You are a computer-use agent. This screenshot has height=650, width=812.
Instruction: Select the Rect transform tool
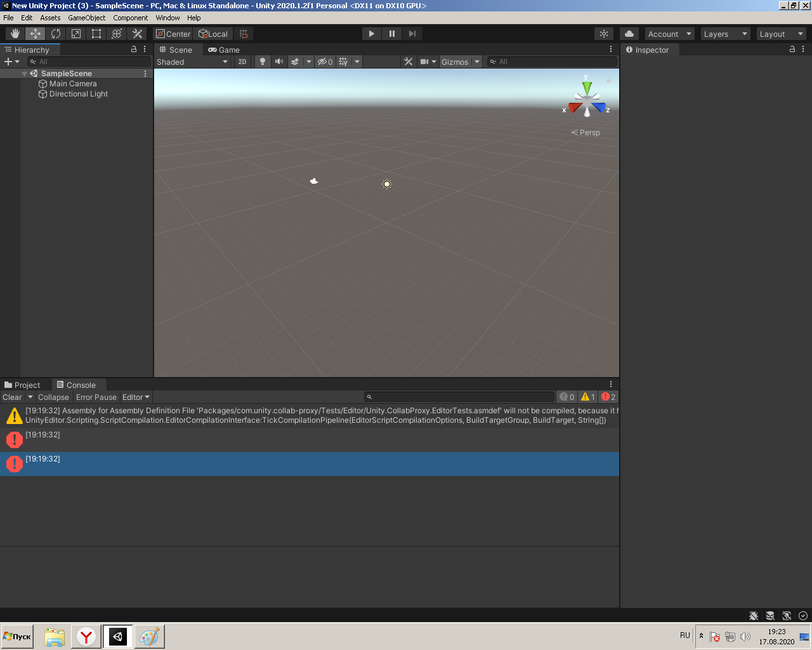(x=96, y=34)
